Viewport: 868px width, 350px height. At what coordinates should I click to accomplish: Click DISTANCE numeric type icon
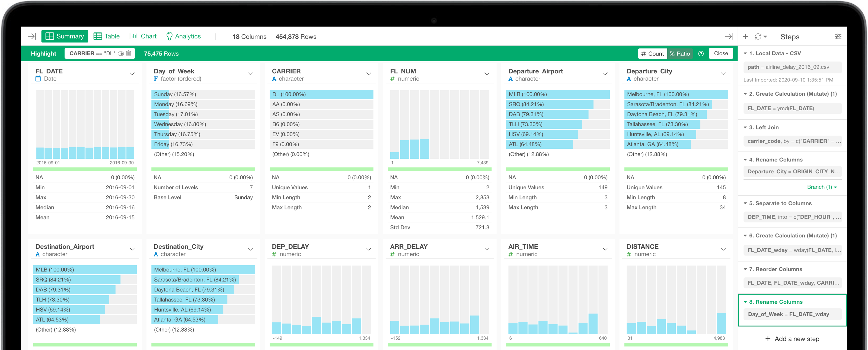629,254
